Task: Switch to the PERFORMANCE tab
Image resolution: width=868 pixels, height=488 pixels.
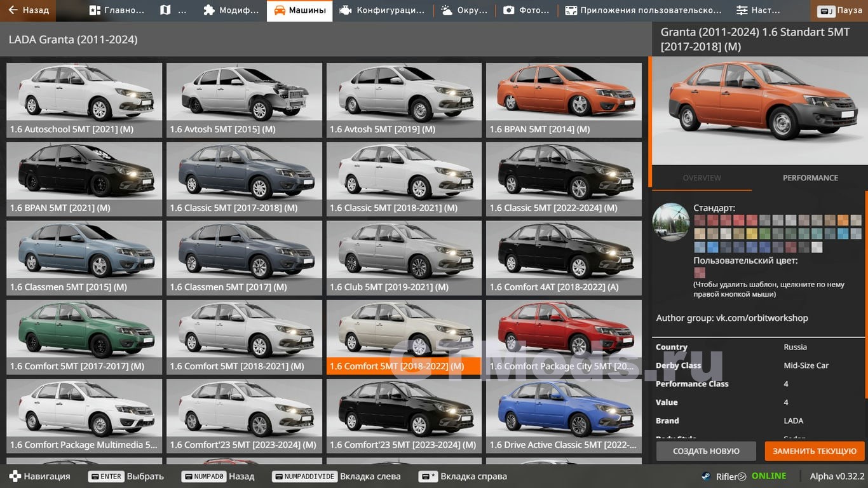Action: point(810,178)
